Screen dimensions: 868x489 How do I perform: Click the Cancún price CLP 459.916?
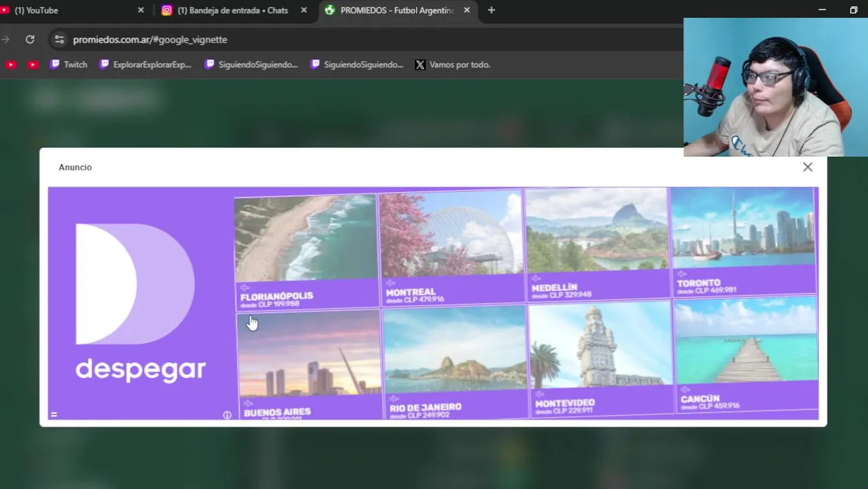[x=710, y=406]
